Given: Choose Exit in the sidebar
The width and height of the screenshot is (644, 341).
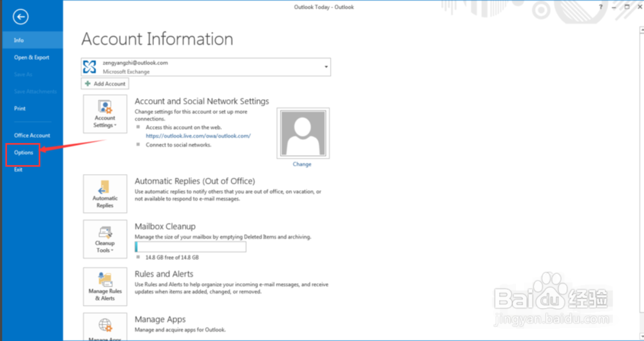Looking at the screenshot, I should pyautogui.click(x=18, y=170).
